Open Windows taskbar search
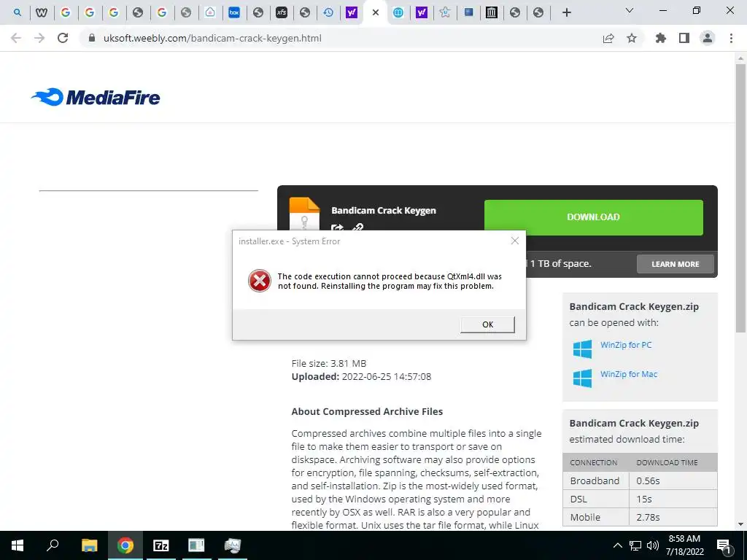 click(53, 545)
